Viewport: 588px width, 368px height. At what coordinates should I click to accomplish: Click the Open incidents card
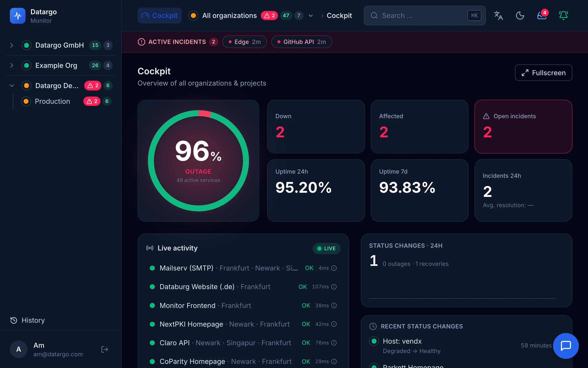coord(523,126)
